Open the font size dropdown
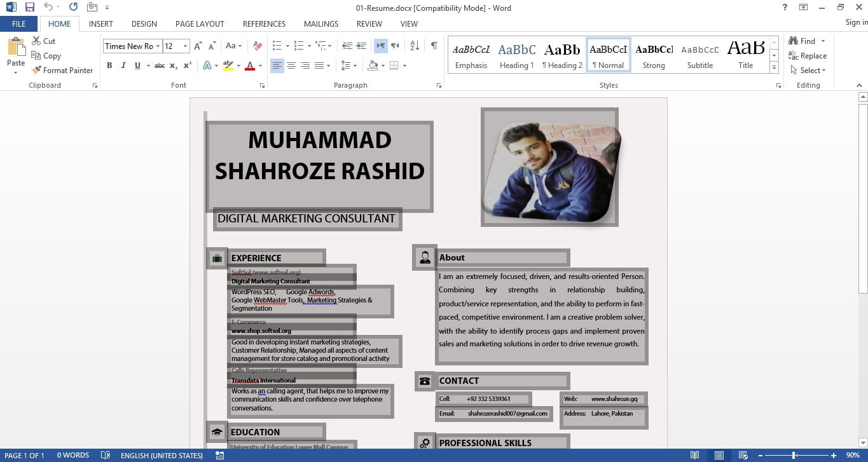This screenshot has height=462, width=868. 185,46
